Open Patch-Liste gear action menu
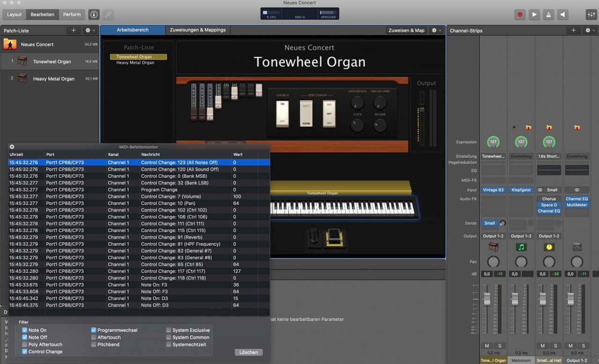 90,30
